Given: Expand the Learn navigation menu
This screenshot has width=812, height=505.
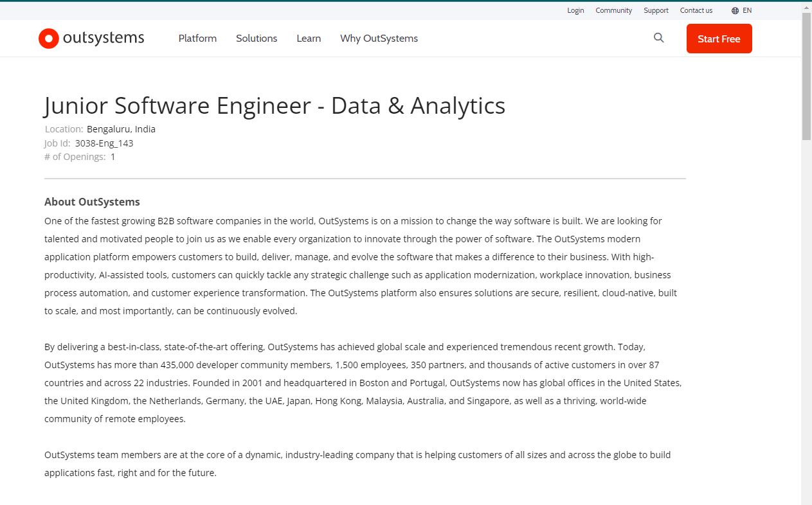Looking at the screenshot, I should coord(309,39).
